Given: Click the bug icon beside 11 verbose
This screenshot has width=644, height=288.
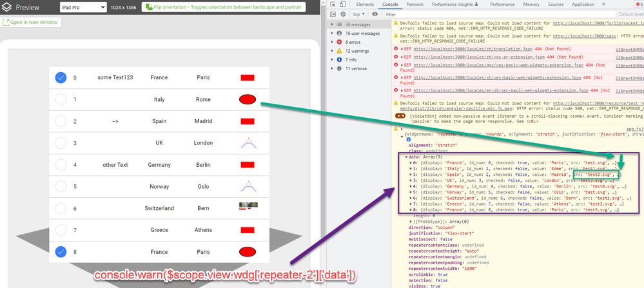Looking at the screenshot, I should pyautogui.click(x=339, y=68).
